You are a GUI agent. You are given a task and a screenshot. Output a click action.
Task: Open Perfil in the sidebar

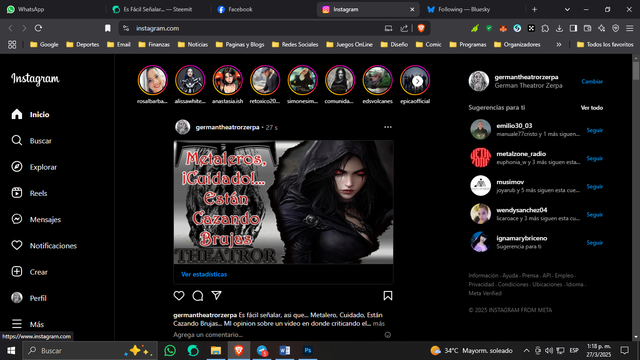[29, 298]
